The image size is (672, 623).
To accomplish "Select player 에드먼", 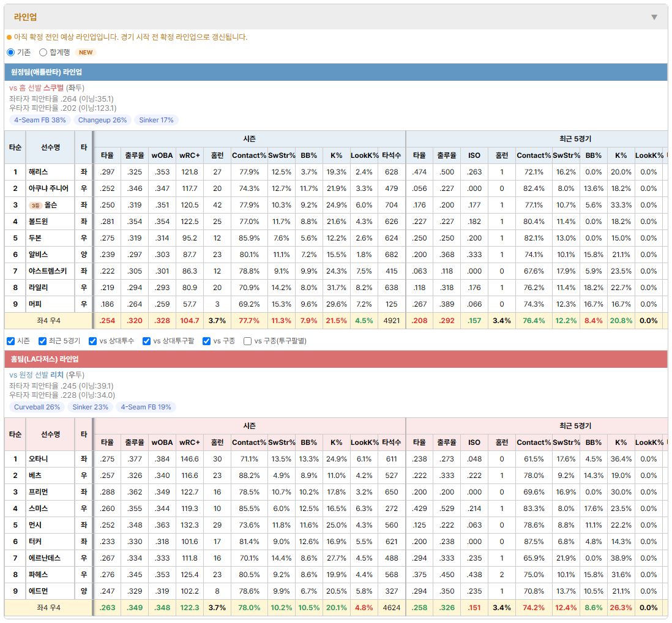I will [x=38, y=591].
